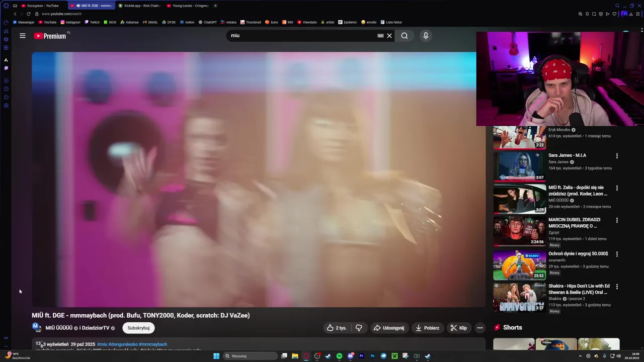Open the Shakira Hips Don't Lie thumbnail
The height and width of the screenshot is (362, 644).
tap(520, 297)
